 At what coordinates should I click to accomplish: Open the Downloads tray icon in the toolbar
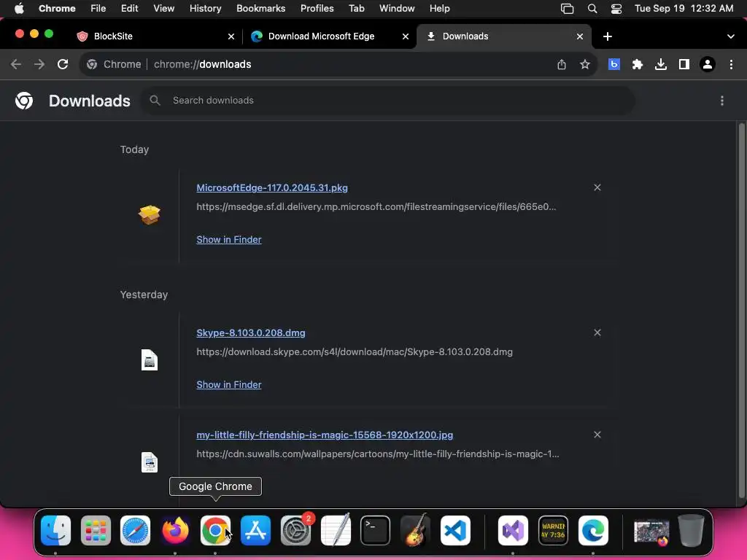pyautogui.click(x=661, y=64)
